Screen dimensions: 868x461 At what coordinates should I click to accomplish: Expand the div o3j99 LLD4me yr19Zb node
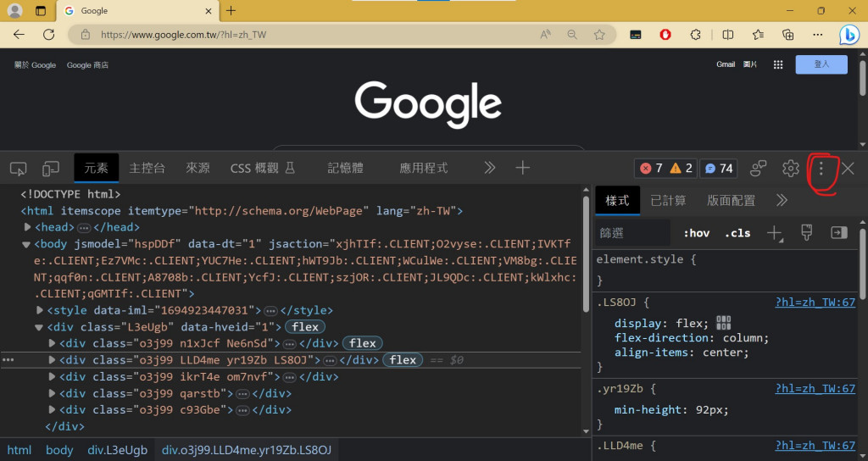click(52, 359)
